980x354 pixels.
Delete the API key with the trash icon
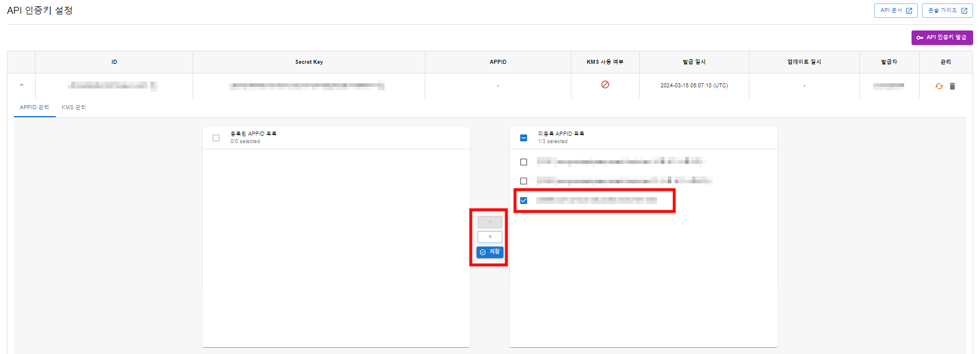coord(952,86)
